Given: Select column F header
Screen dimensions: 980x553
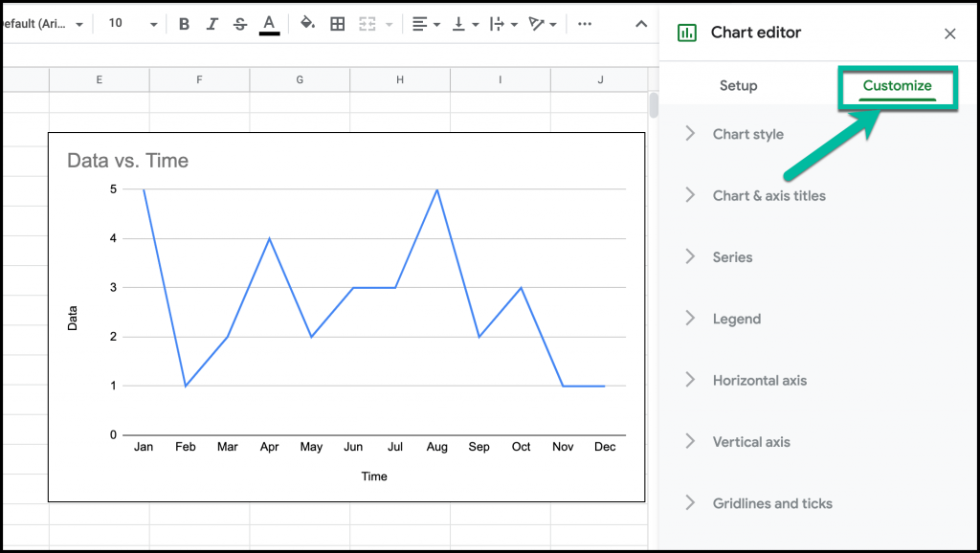Looking at the screenshot, I should click(199, 79).
